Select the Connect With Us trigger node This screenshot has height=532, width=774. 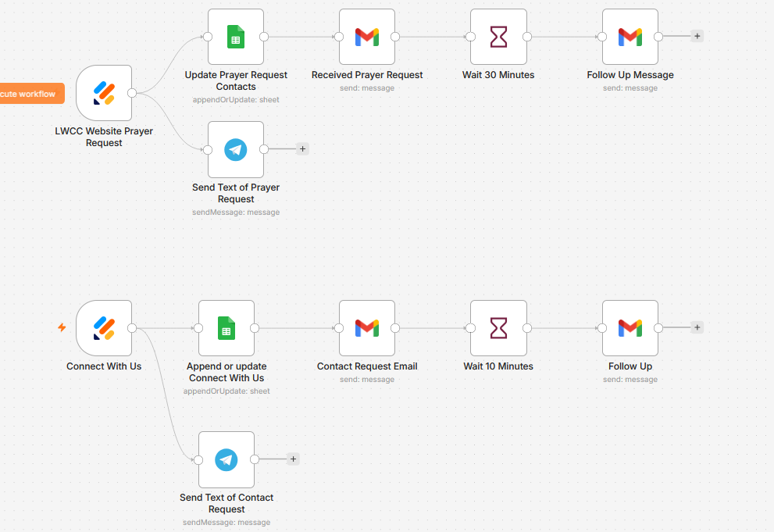pos(104,328)
